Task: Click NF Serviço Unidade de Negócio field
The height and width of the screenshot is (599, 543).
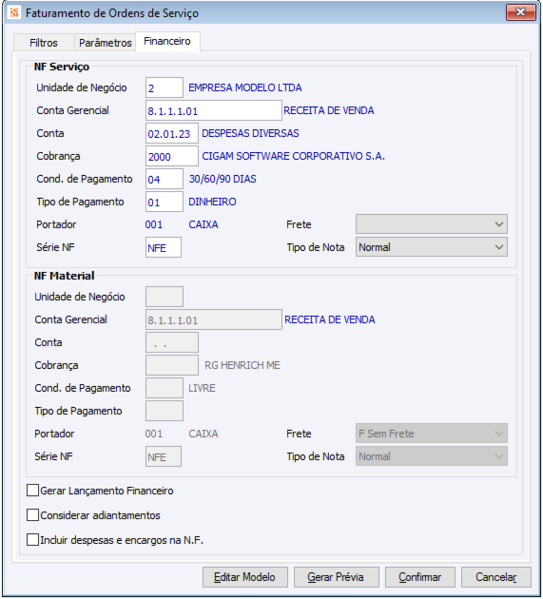Action: pyautogui.click(x=164, y=87)
